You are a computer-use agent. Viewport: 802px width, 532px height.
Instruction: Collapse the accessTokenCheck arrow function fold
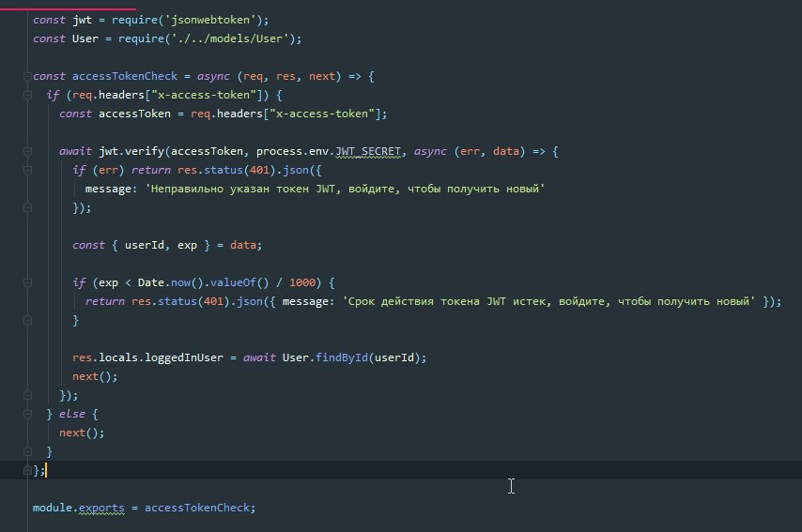click(x=27, y=77)
